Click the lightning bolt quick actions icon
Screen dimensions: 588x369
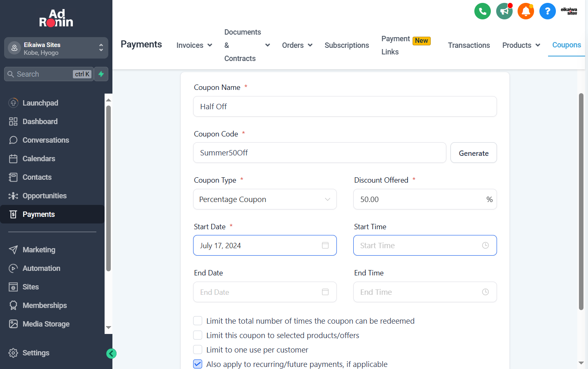(x=101, y=74)
